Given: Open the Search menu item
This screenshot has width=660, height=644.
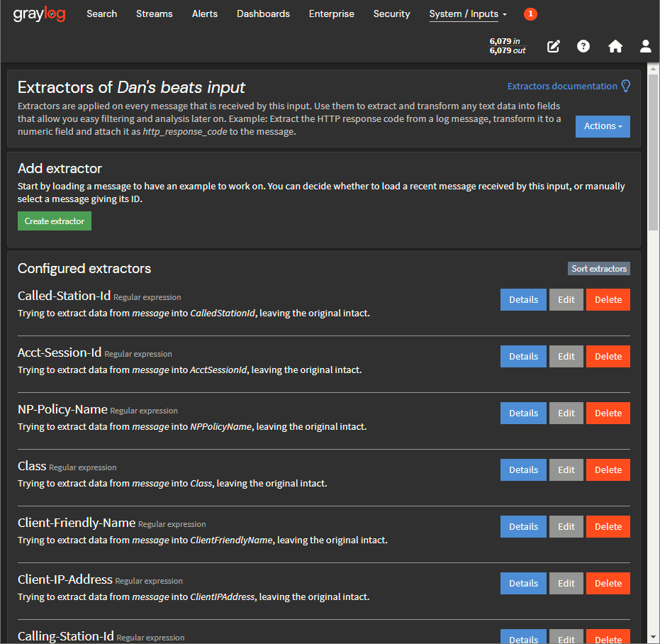Looking at the screenshot, I should [101, 14].
